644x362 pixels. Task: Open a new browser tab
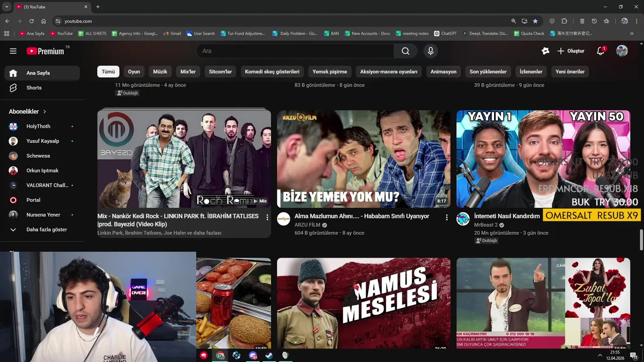coord(98,7)
